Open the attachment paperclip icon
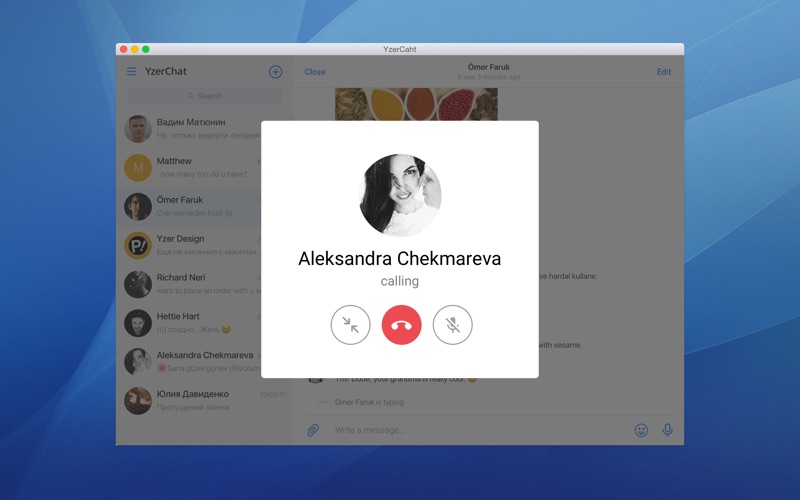Viewport: 800px width, 500px height. pos(313,430)
